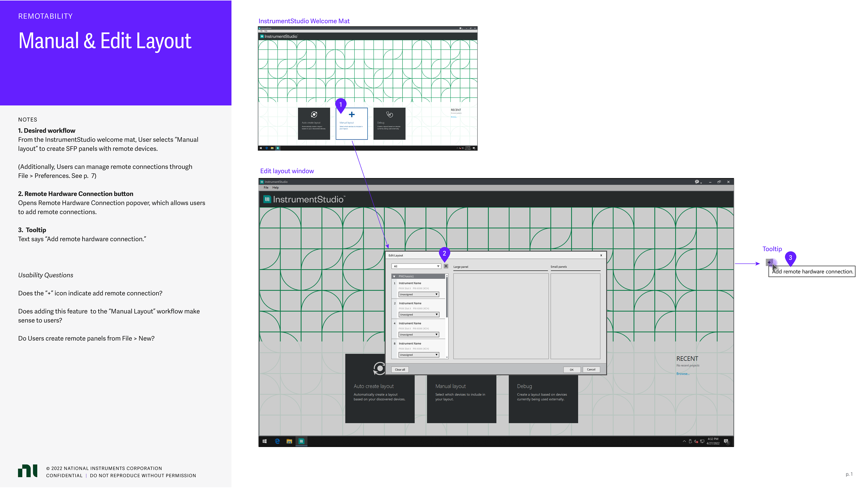The image size is (868, 488).
Task: Select the Debug tile in the large window
Action: pyautogui.click(x=543, y=399)
